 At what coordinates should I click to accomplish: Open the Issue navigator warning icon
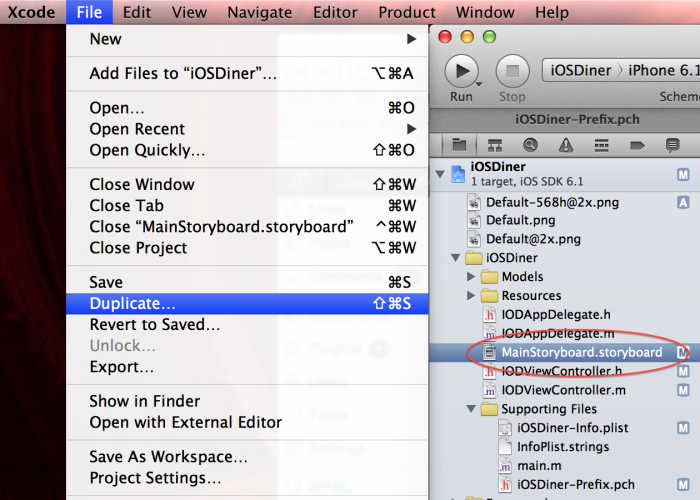[x=566, y=145]
